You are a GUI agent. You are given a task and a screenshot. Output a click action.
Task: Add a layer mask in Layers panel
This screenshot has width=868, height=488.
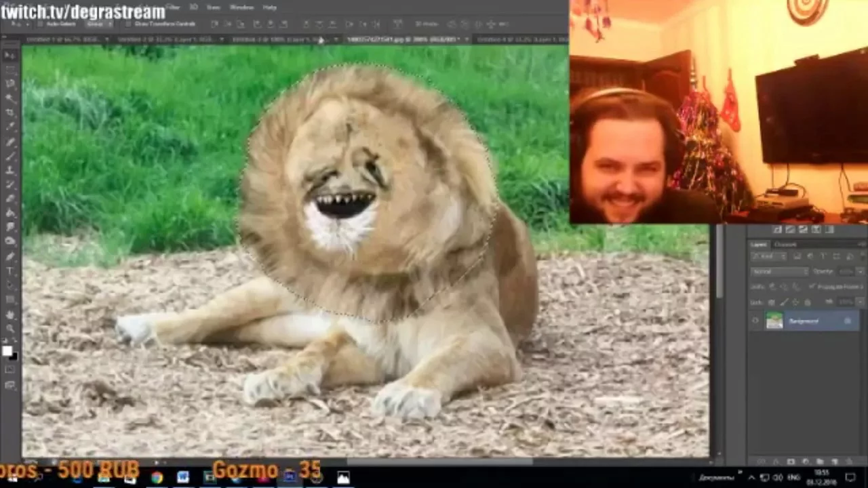click(791, 462)
